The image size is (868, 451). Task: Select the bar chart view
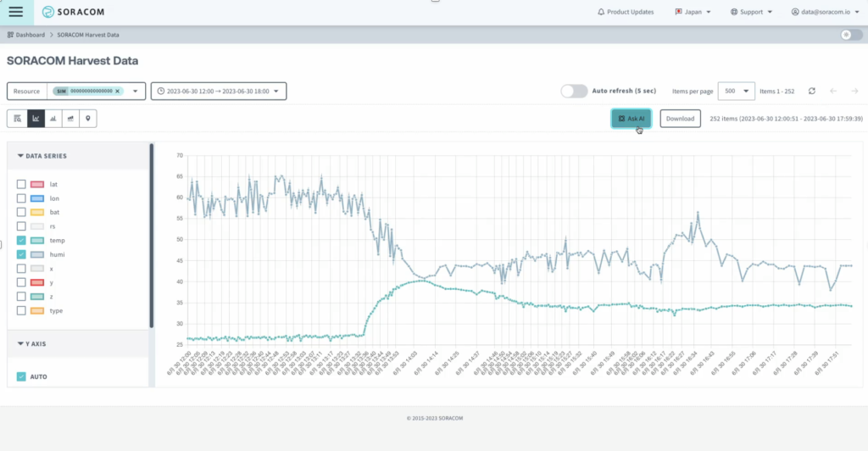point(53,119)
